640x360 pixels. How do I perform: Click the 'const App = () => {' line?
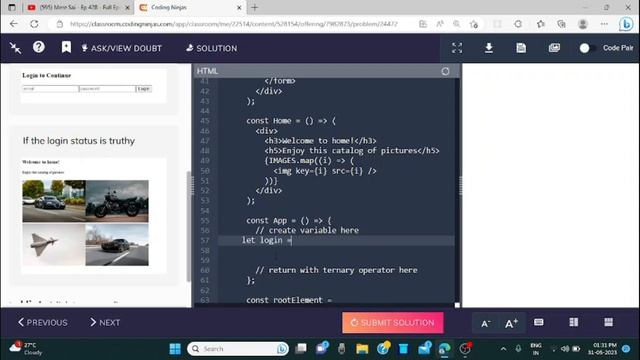tap(289, 220)
